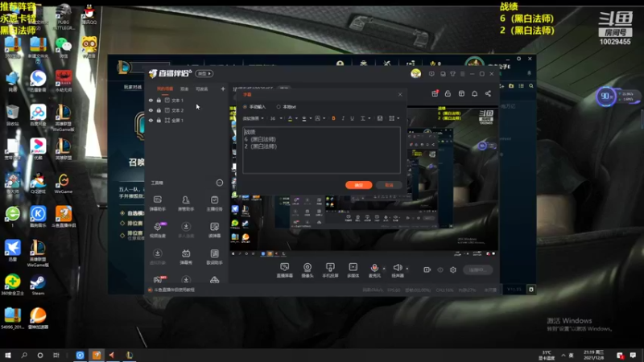Open the layout grid dropdown arrow

[x=398, y=118]
